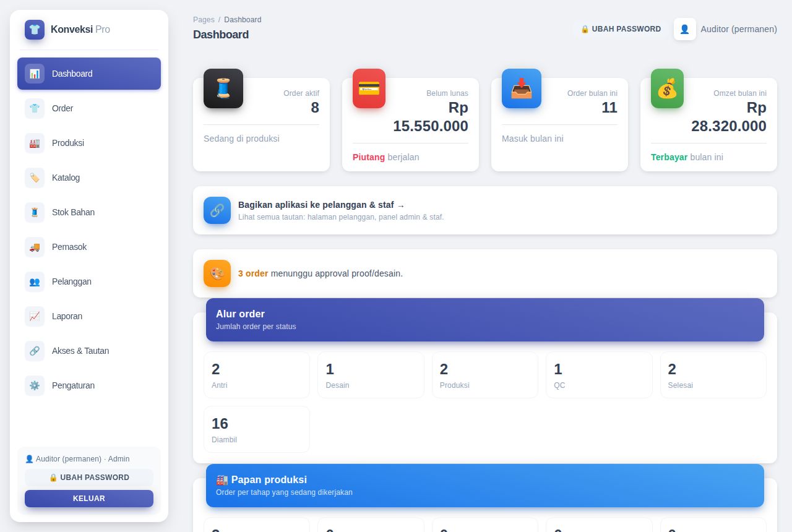The height and width of the screenshot is (532, 792).
Task: Click the Rp 28.320.000 omzet amount
Action: click(x=729, y=117)
